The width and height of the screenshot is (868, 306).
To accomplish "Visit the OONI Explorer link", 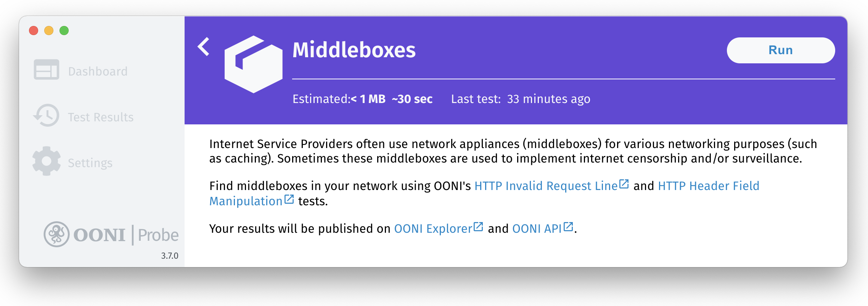I will click(433, 229).
